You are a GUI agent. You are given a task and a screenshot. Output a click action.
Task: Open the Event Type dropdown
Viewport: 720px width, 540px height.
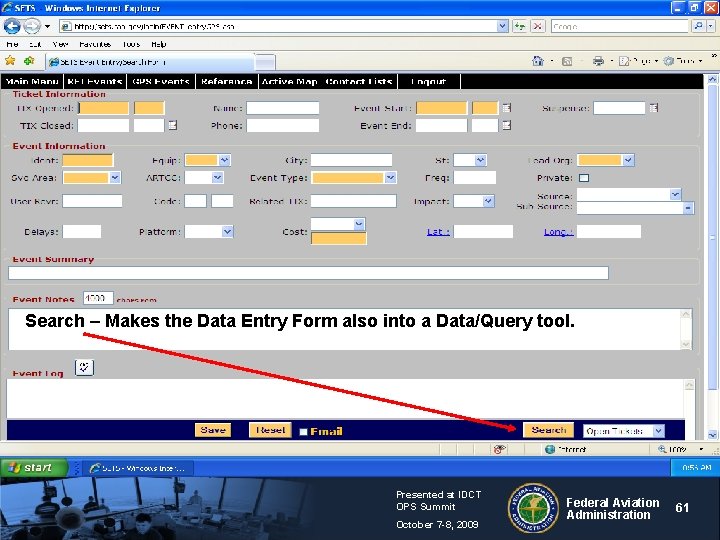coord(390,178)
